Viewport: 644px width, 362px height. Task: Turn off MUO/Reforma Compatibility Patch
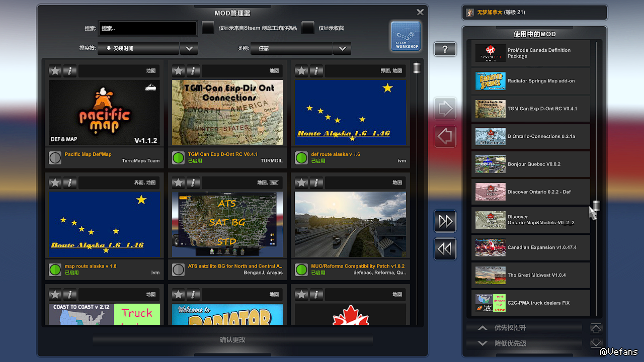click(301, 269)
